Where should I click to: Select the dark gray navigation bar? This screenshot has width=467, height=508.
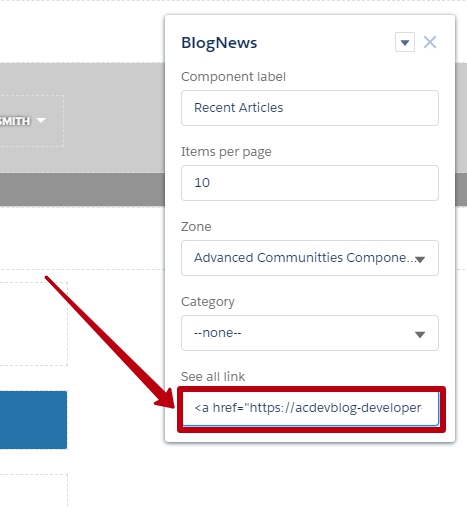coord(82,189)
